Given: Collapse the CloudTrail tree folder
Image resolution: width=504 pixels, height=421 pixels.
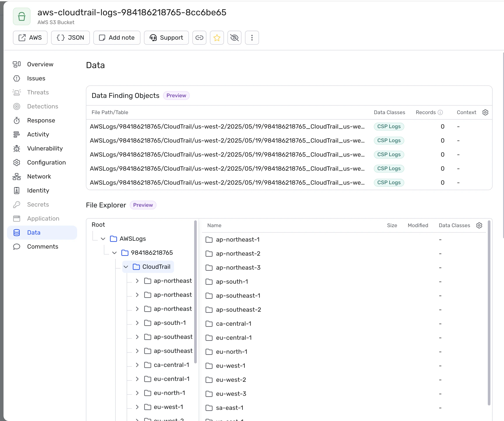Looking at the screenshot, I should [126, 267].
